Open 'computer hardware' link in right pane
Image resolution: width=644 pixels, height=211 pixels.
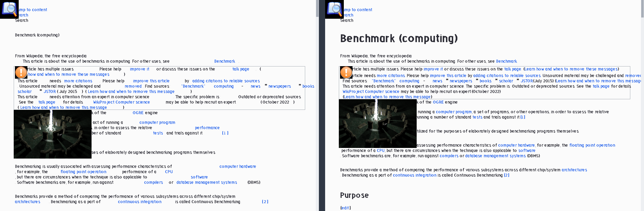[517, 145]
